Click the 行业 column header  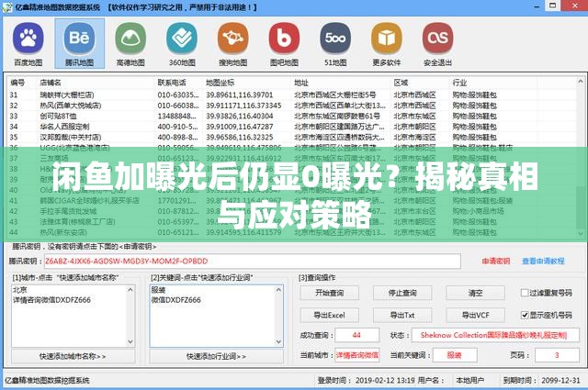click(459, 83)
